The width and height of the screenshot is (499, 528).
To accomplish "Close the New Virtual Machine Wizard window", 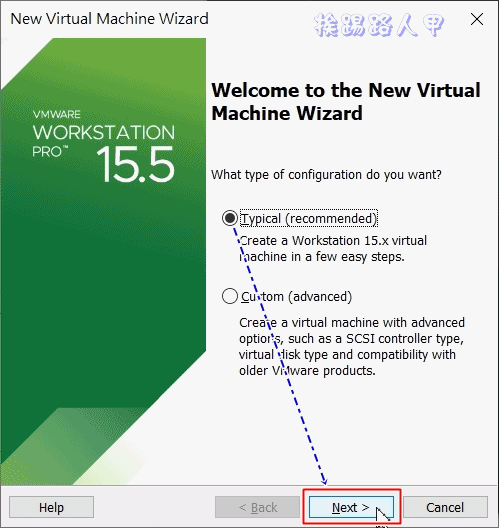I will [477, 19].
